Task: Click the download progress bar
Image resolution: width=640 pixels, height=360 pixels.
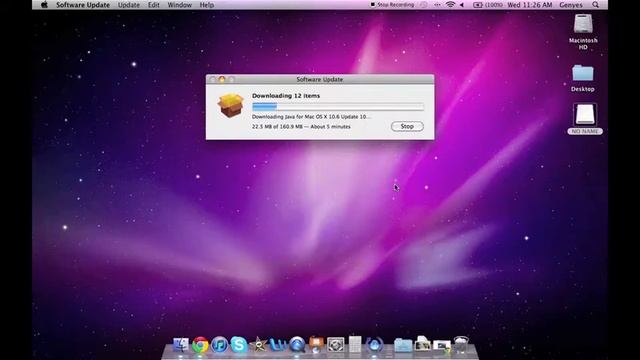Action: [x=338, y=107]
